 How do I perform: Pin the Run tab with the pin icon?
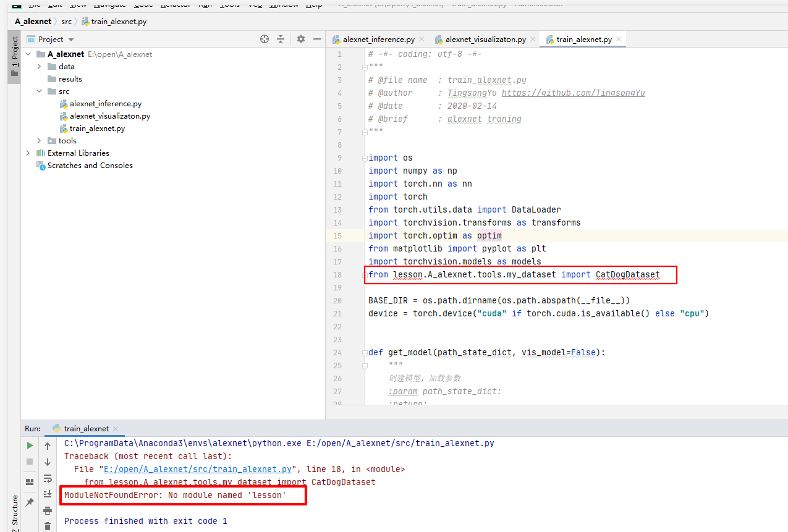click(30, 502)
